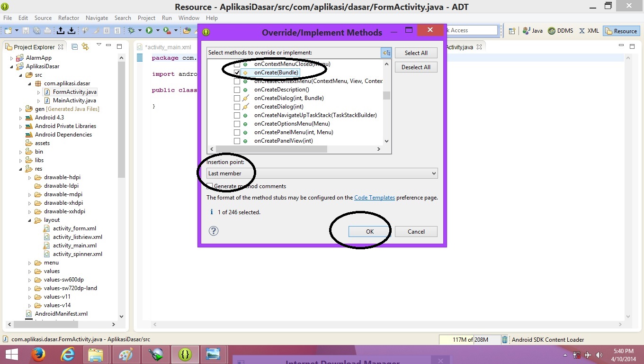This screenshot has height=364, width=644.
Task: Open the Source menu
Action: click(43, 18)
